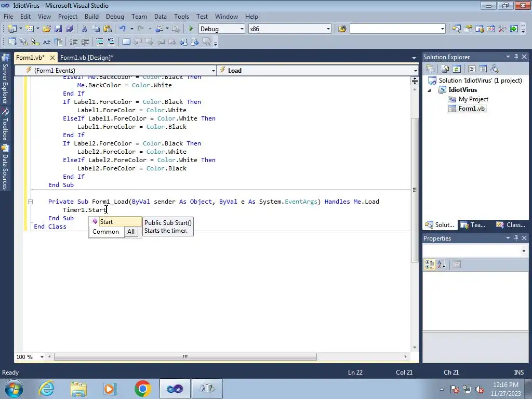Click the Find in Files folder icon
Image resolution: width=532 pixels, height=399 pixels.
pyautogui.click(x=342, y=29)
